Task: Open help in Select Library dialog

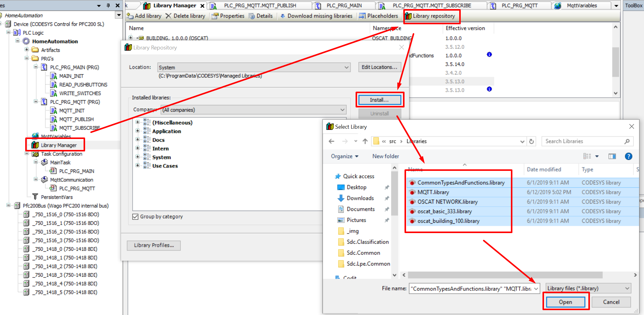Action: coord(629,156)
